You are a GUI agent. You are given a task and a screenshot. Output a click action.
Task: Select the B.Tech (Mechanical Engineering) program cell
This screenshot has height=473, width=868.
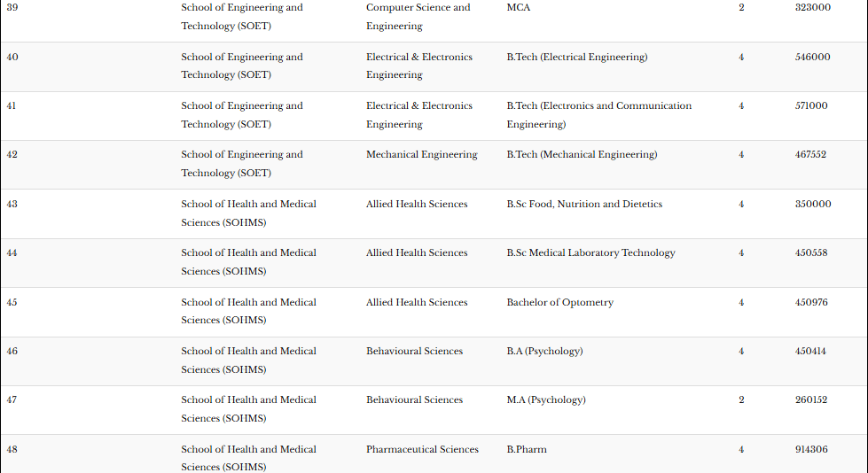coord(582,155)
